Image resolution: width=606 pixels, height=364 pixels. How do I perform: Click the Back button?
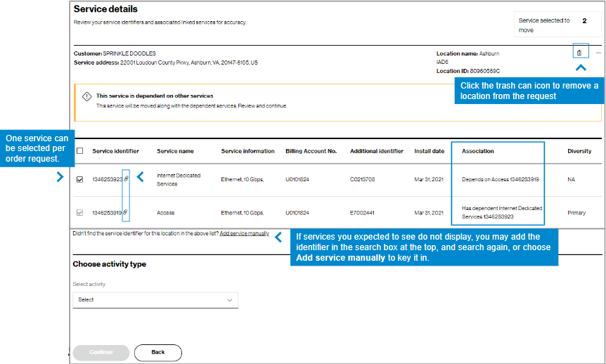(x=157, y=353)
